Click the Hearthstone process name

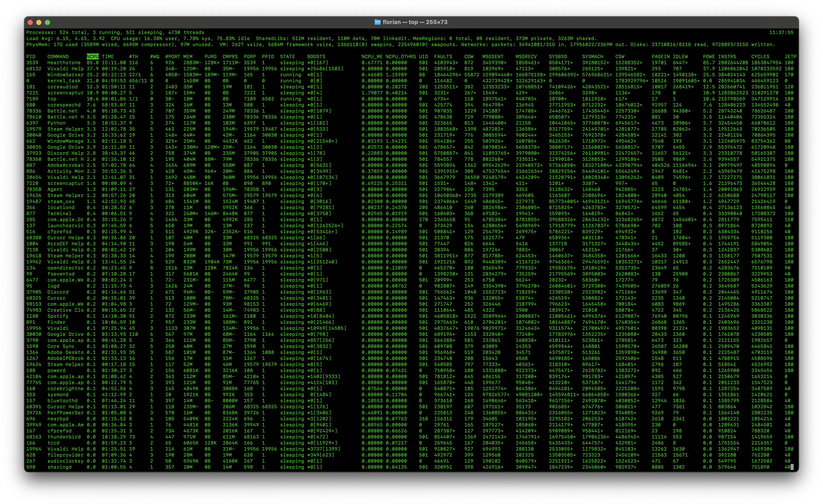point(64,63)
